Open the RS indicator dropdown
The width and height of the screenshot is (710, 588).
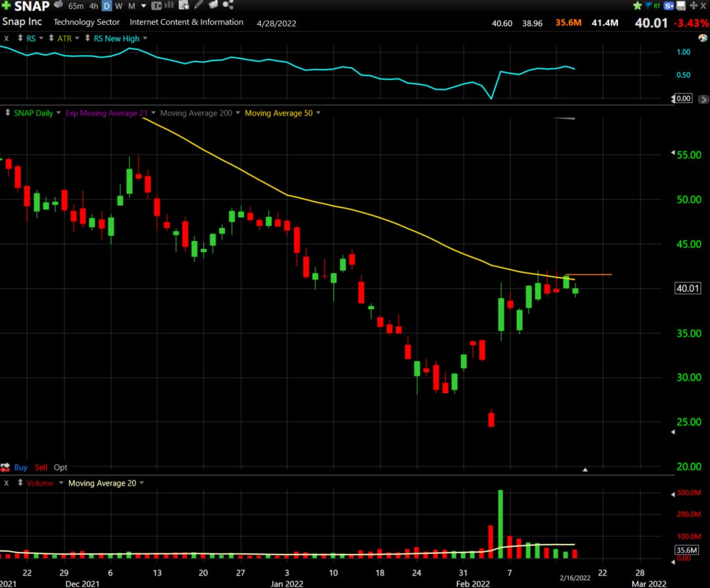41,38
